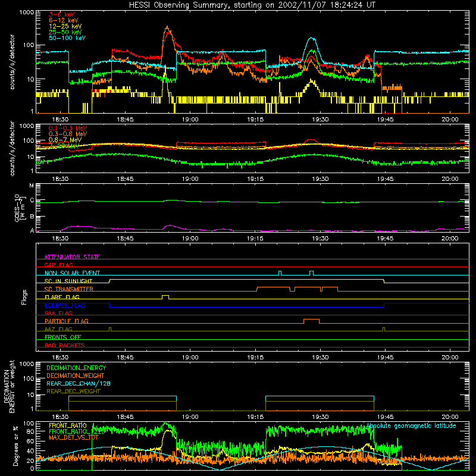Click the 12-25 keV legend label

coord(65,26)
